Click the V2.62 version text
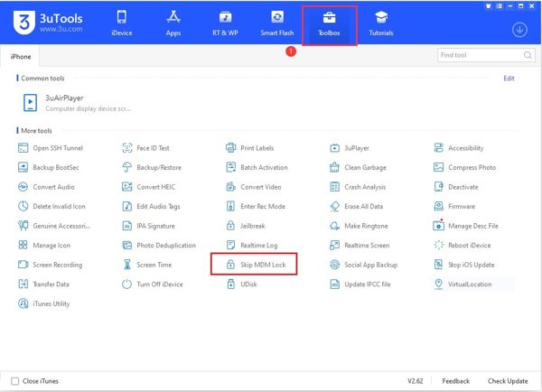 [416, 381]
